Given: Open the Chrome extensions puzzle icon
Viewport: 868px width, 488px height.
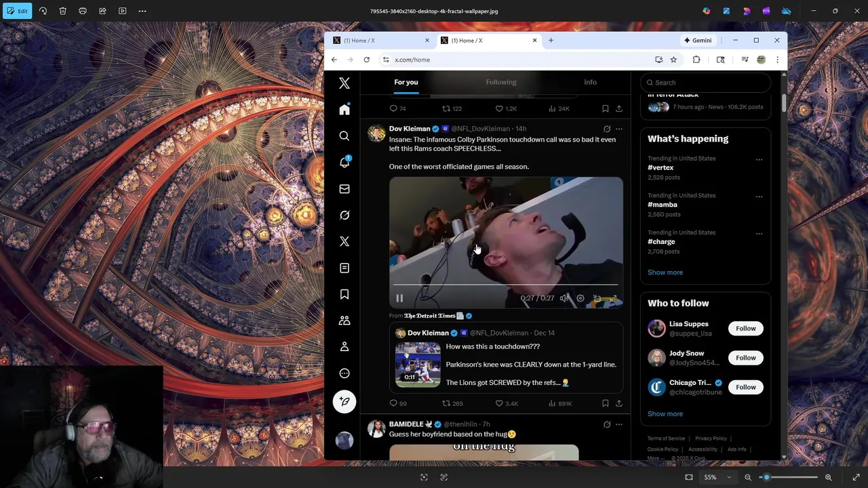Looking at the screenshot, I should tap(696, 60).
